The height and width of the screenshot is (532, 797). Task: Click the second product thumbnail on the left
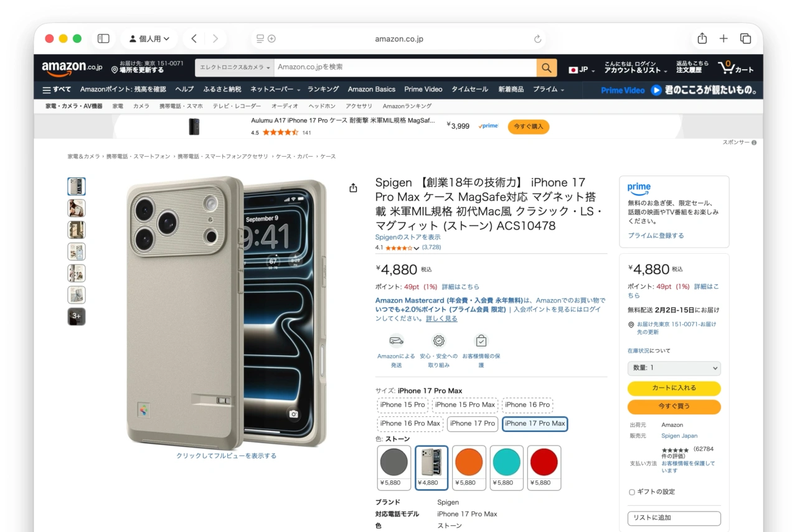coord(76,208)
